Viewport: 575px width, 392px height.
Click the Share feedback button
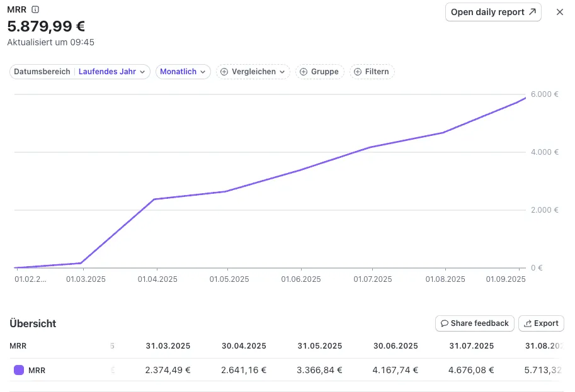tap(474, 323)
